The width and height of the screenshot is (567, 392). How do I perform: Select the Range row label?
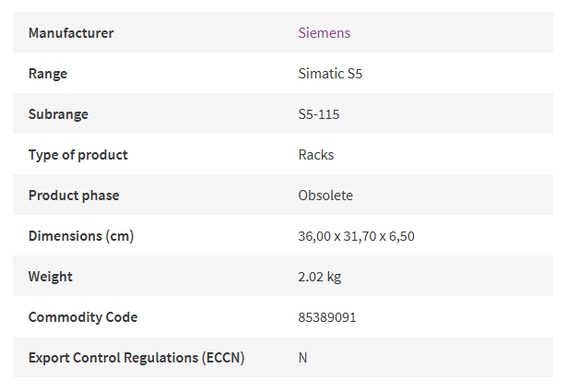tap(48, 74)
